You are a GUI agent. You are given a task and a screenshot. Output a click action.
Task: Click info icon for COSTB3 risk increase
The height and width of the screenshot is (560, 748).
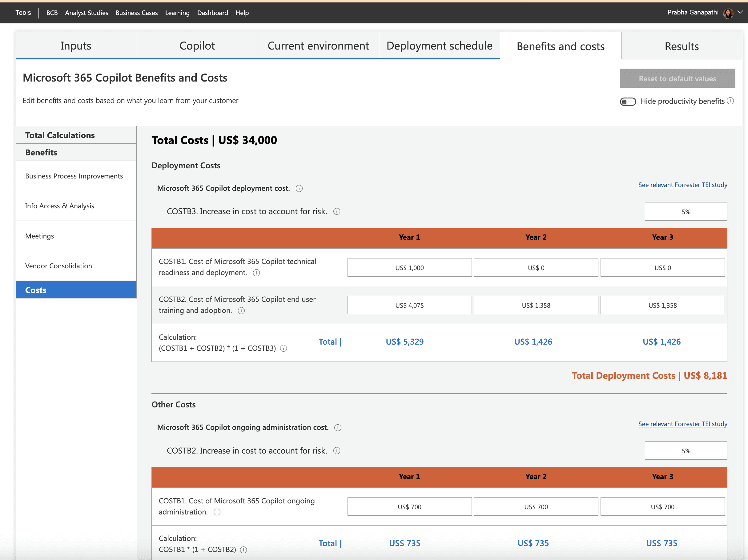click(x=336, y=212)
